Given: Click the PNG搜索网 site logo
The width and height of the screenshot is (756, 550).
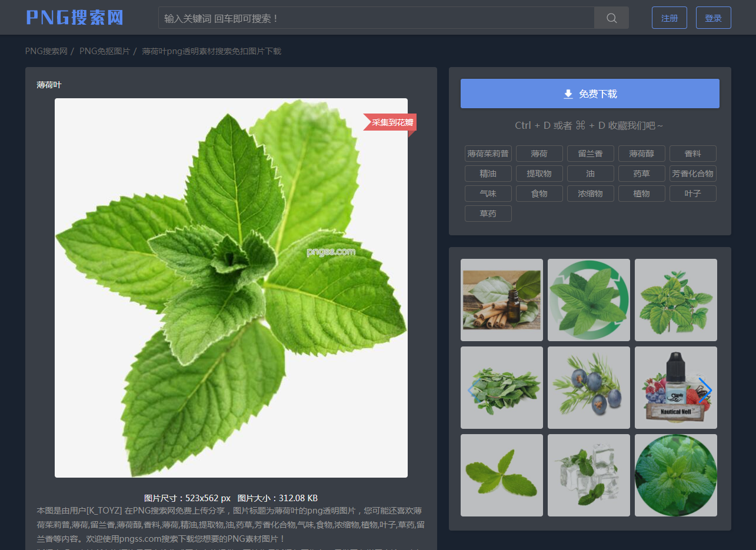Looking at the screenshot, I should pyautogui.click(x=75, y=18).
